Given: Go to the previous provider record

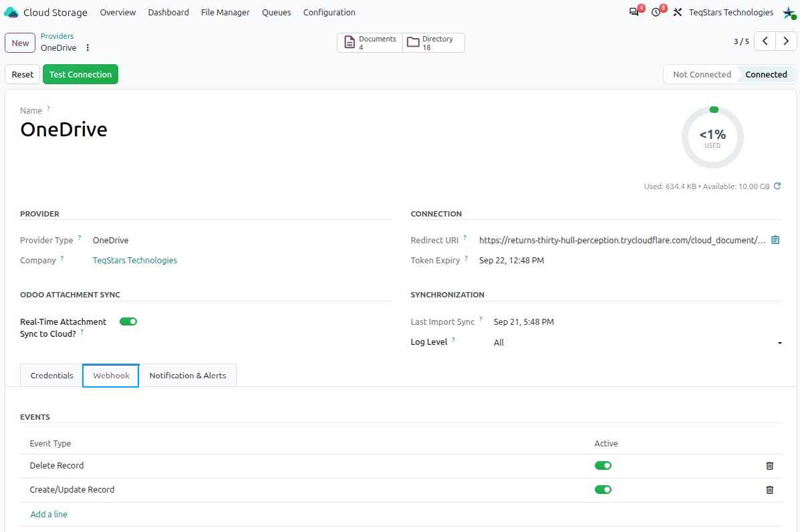Looking at the screenshot, I should pyautogui.click(x=765, y=41).
